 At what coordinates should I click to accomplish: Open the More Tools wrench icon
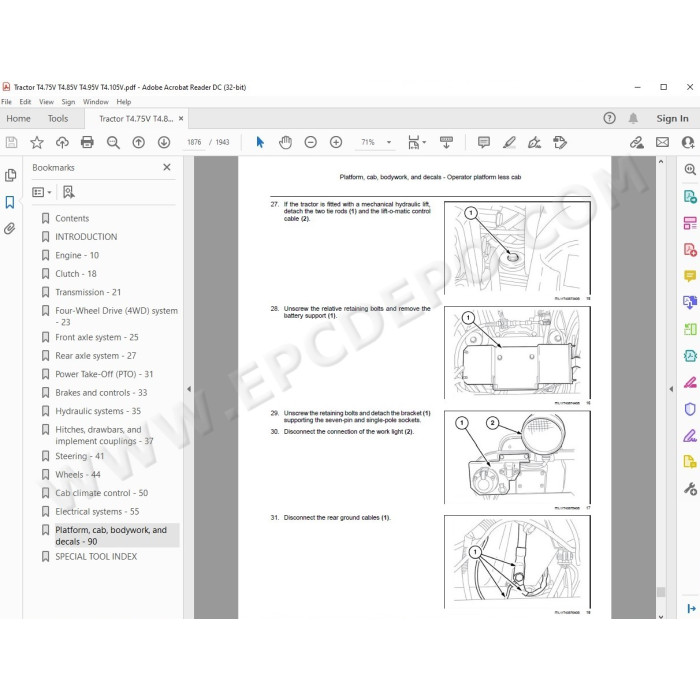690,489
